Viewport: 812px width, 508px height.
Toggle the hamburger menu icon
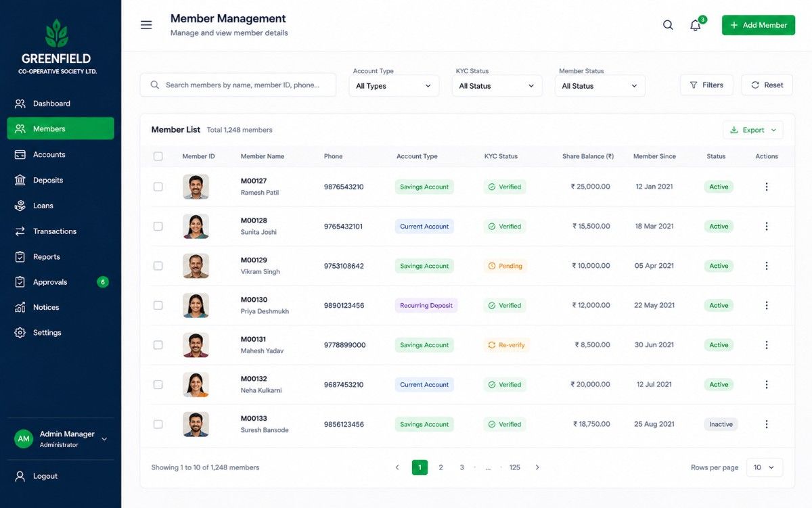coord(146,25)
